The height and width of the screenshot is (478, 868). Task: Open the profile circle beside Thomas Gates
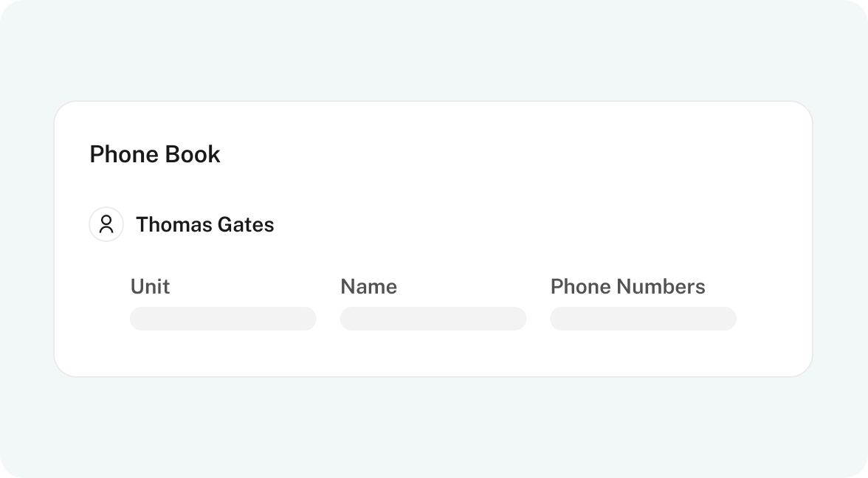tap(106, 224)
